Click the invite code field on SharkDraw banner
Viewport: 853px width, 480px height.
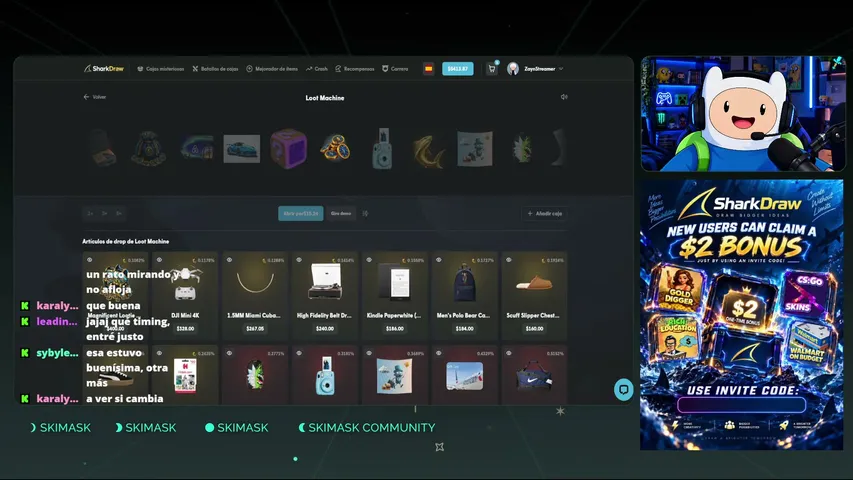pyautogui.click(x=741, y=405)
